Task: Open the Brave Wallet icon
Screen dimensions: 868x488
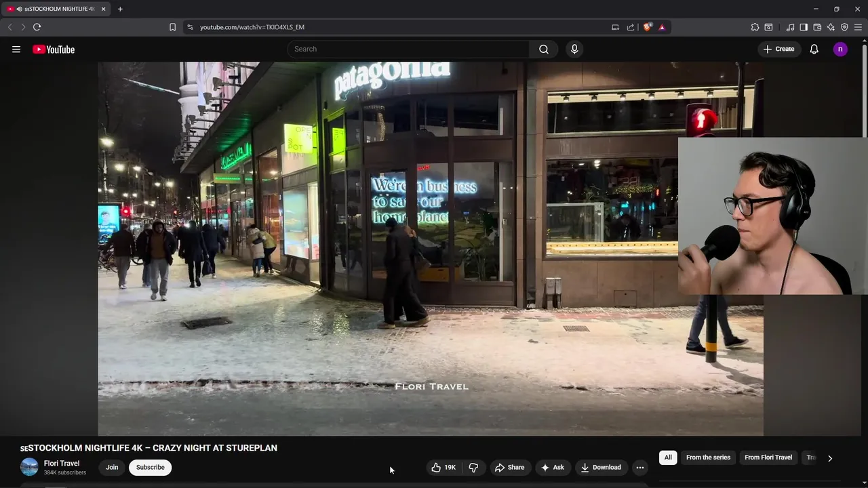Action: (817, 27)
